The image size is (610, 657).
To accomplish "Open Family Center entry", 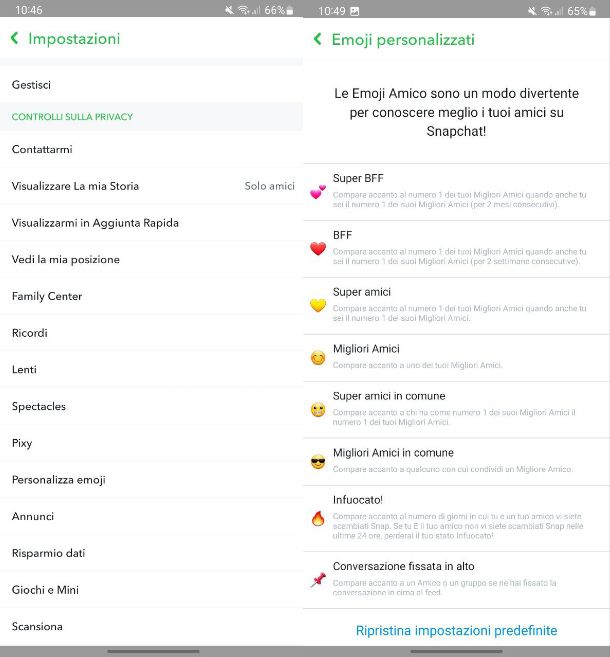I will point(151,296).
